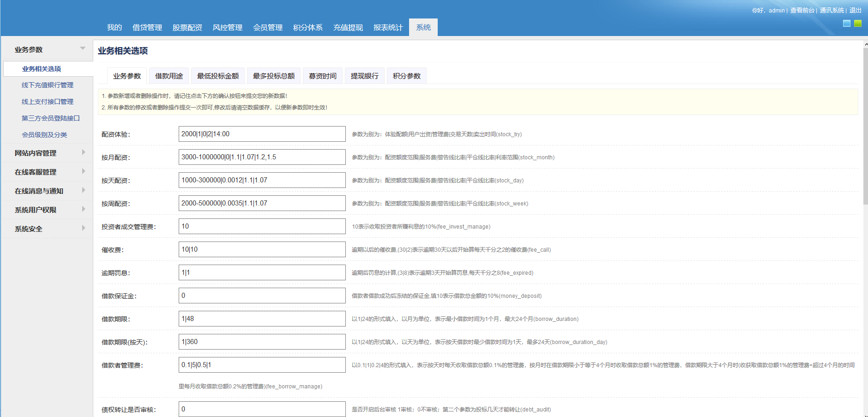
Task: Click the scrollbar up arrow
Action: 865,44
